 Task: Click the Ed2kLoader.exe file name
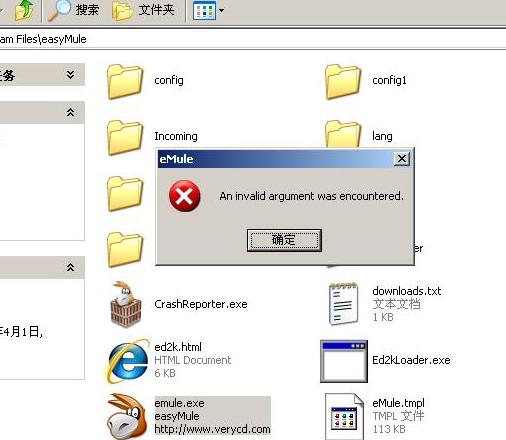pos(411,360)
